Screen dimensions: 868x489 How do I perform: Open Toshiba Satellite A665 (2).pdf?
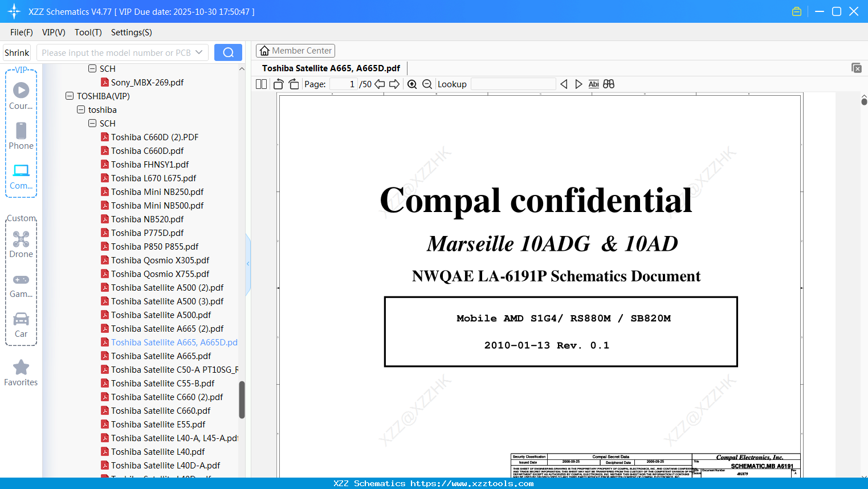click(x=167, y=328)
